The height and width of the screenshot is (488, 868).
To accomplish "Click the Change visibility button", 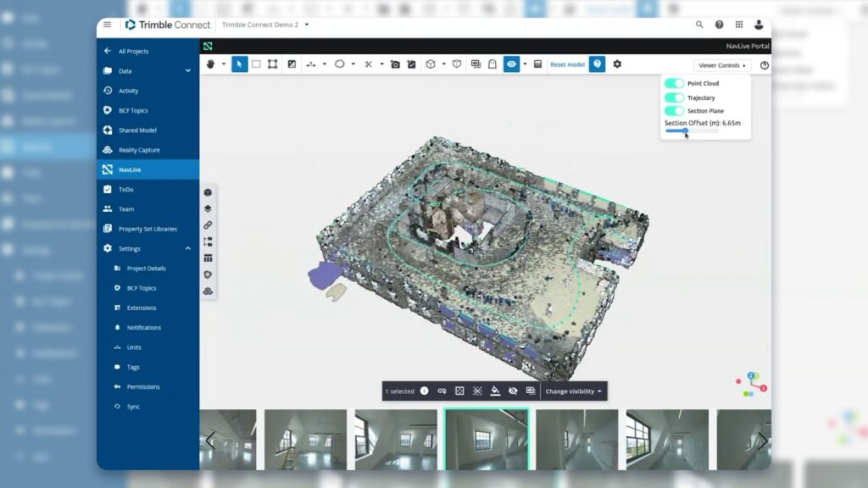I will point(574,391).
